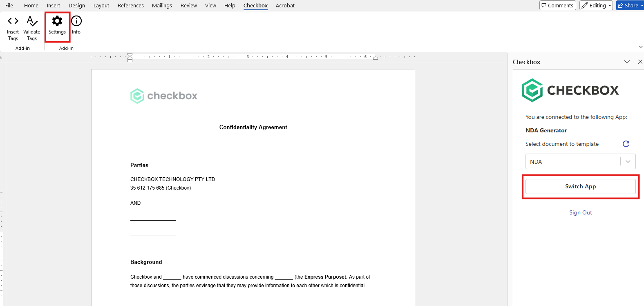
Task: Open the Mailings tab
Action: click(162, 5)
